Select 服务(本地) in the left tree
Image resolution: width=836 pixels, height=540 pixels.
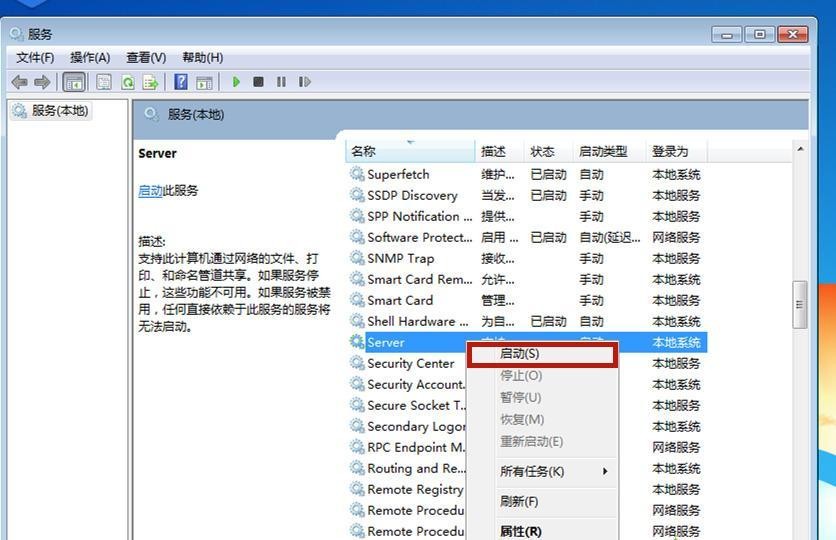coord(59,111)
